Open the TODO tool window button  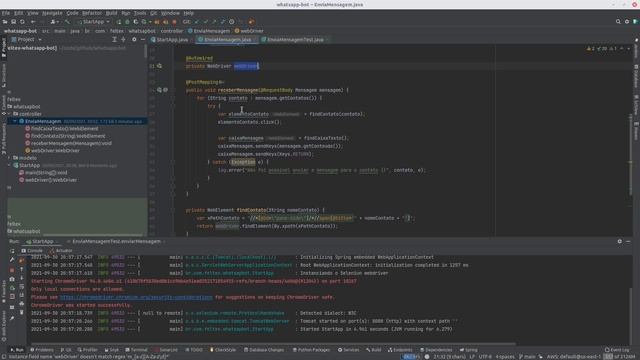point(194,350)
